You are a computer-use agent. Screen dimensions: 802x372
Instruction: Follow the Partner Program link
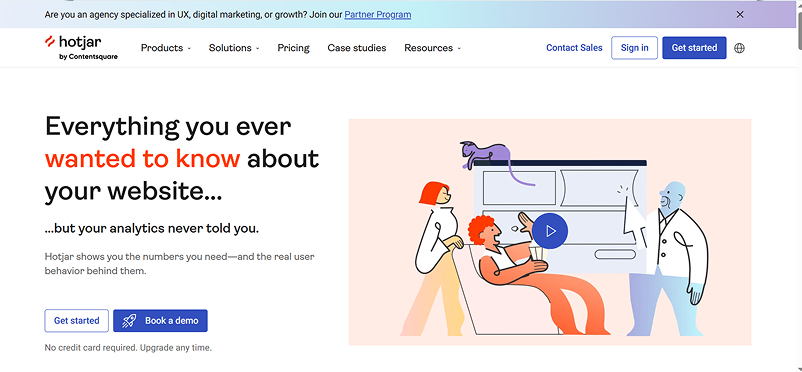pyautogui.click(x=377, y=15)
